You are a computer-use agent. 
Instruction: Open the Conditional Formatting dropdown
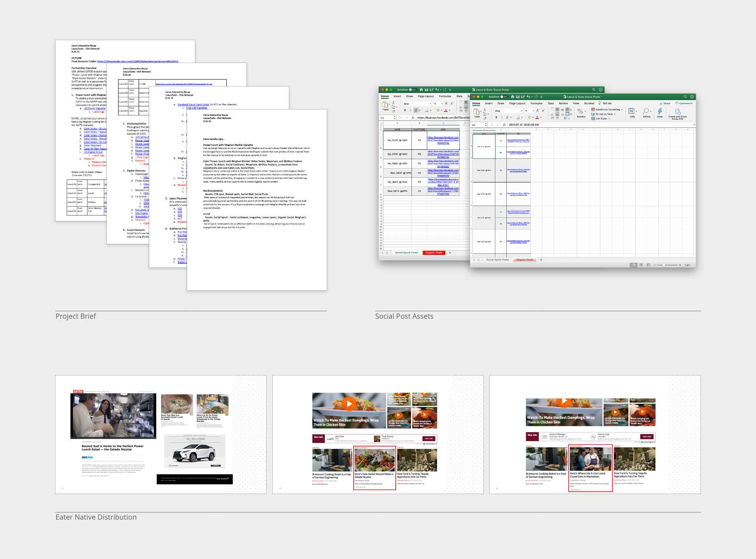click(607, 110)
